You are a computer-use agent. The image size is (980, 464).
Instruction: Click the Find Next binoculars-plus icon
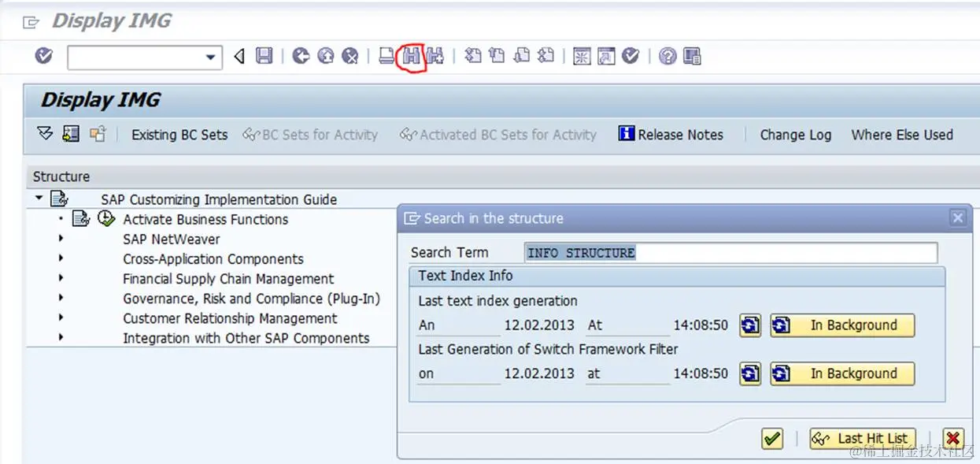pyautogui.click(x=435, y=56)
